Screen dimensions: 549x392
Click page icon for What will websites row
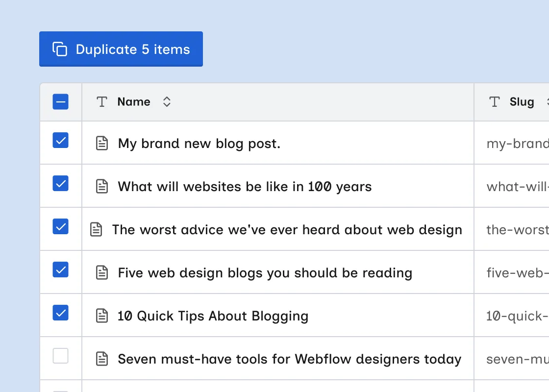point(102,186)
